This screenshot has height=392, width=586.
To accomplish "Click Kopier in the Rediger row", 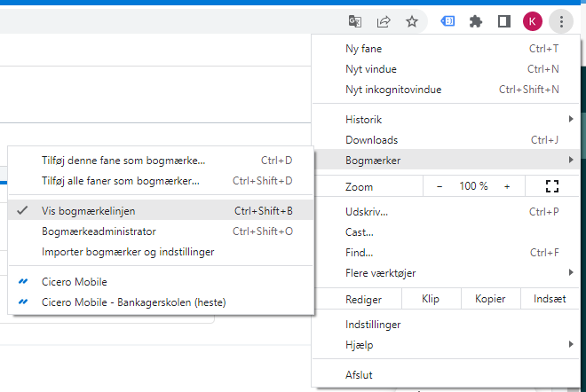I will (491, 299).
